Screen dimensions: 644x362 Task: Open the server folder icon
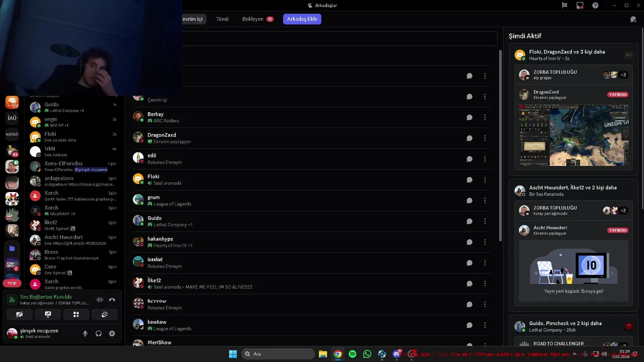click(x=12, y=248)
